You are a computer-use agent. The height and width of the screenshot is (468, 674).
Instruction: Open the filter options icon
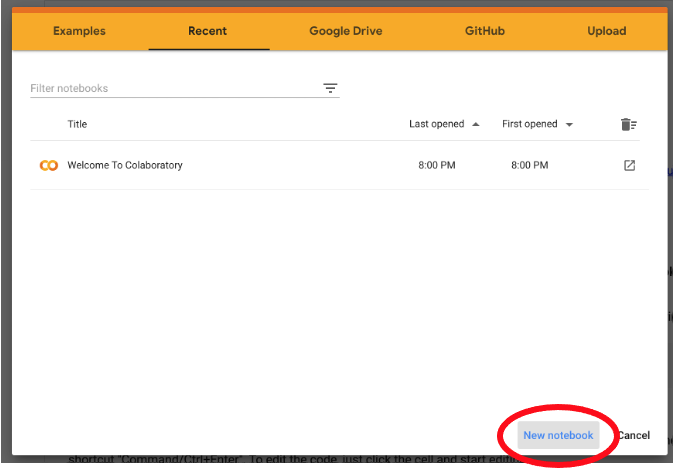330,88
